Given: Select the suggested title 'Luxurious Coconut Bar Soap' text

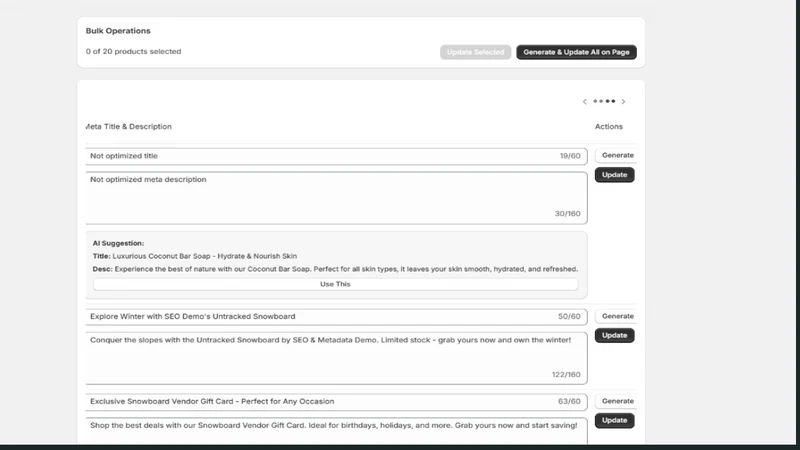Looking at the screenshot, I should coord(205,256).
